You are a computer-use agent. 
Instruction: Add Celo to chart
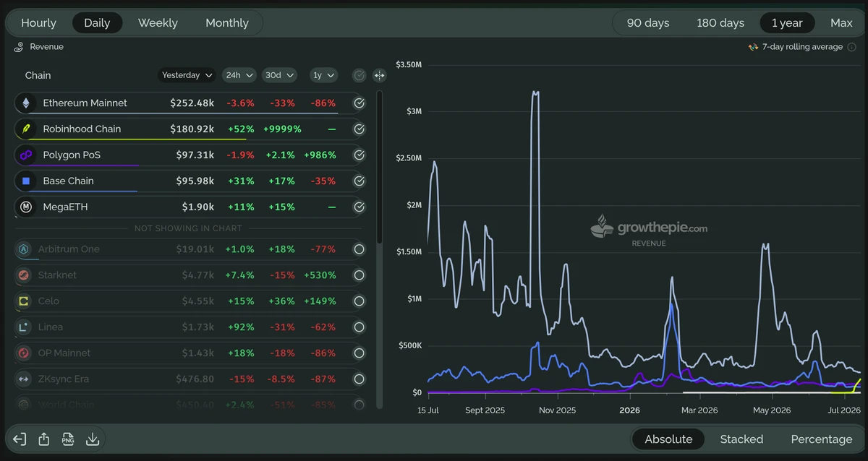359,301
